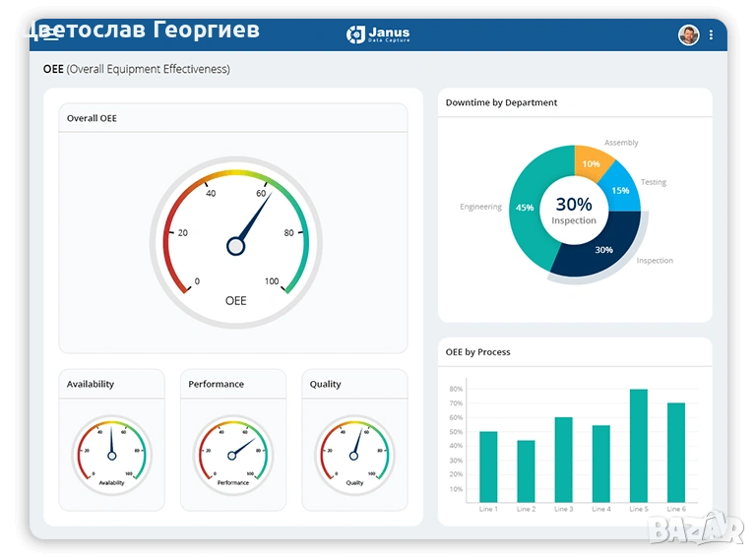Open the user profile avatar
Image resolution: width=756 pixels, height=557 pixels.
tap(689, 35)
